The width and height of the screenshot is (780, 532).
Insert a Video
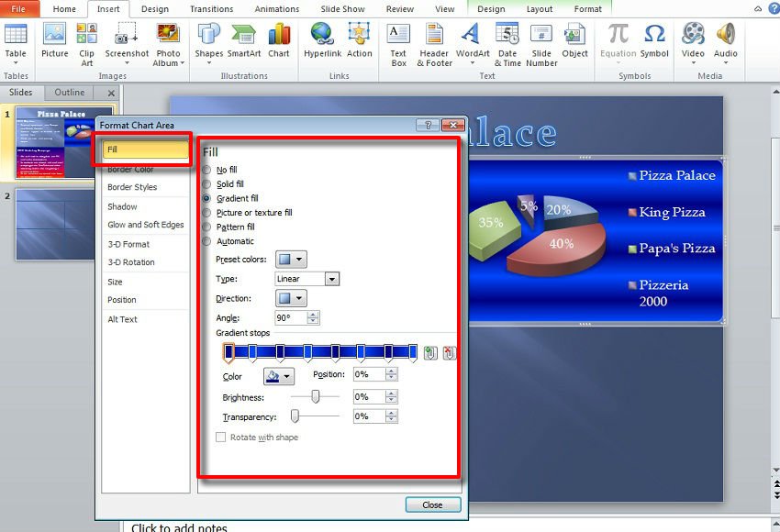693,44
